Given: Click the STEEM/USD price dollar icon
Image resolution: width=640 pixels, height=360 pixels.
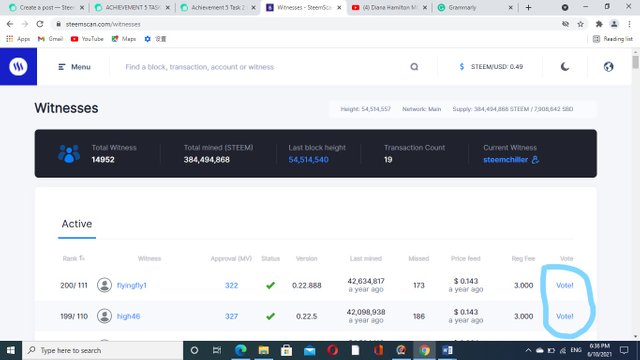Looking at the screenshot, I should 462,67.
